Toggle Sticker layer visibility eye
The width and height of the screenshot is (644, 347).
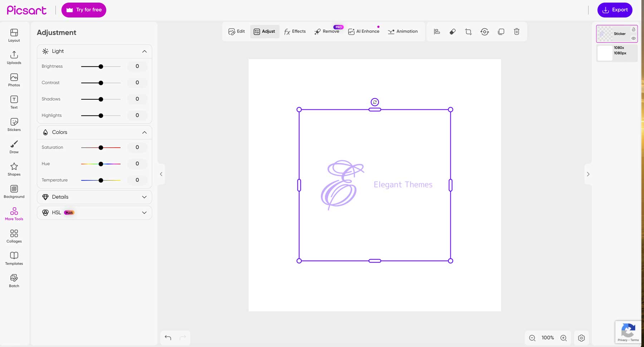(633, 38)
